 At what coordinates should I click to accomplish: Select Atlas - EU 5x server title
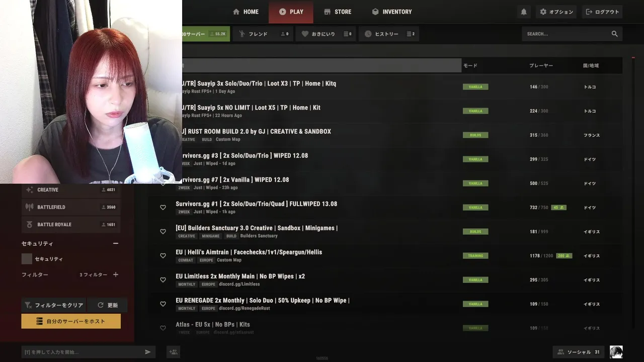213,324
